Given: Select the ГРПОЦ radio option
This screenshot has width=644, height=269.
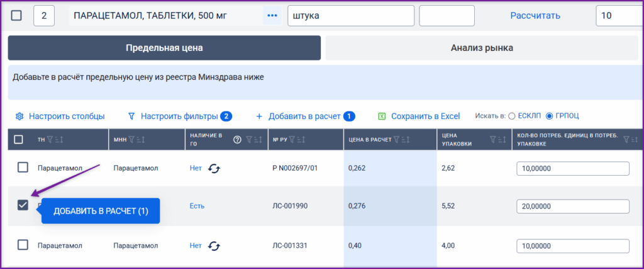Looking at the screenshot, I should [x=549, y=117].
